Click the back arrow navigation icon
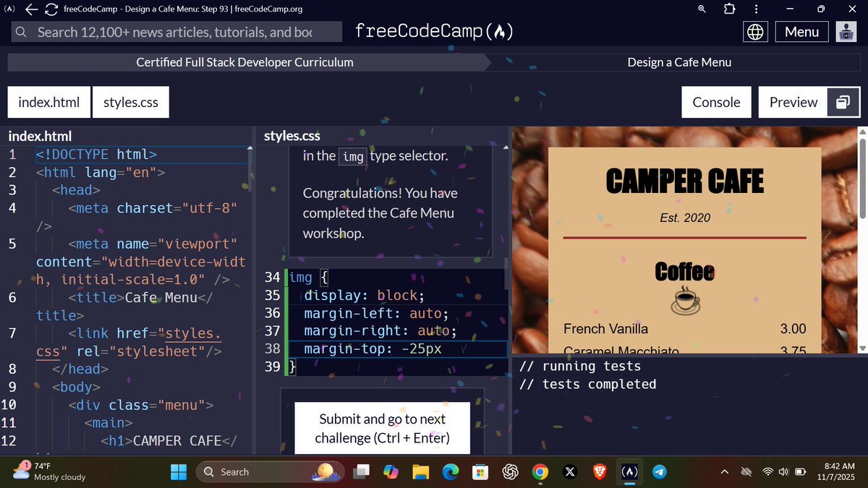This screenshot has width=868, height=488. (x=29, y=9)
